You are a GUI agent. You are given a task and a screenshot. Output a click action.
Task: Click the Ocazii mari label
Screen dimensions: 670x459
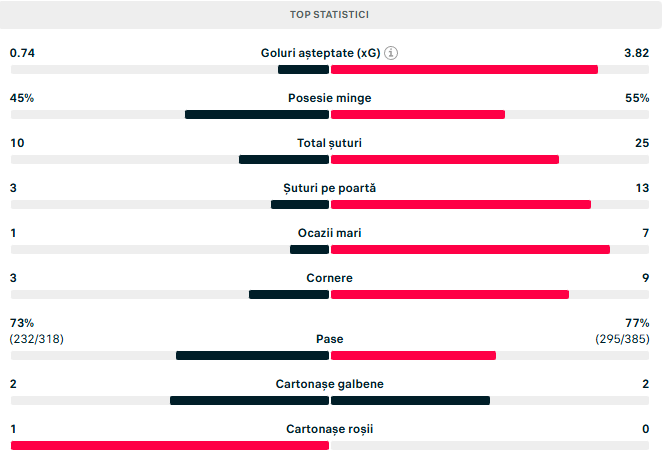pyautogui.click(x=329, y=233)
